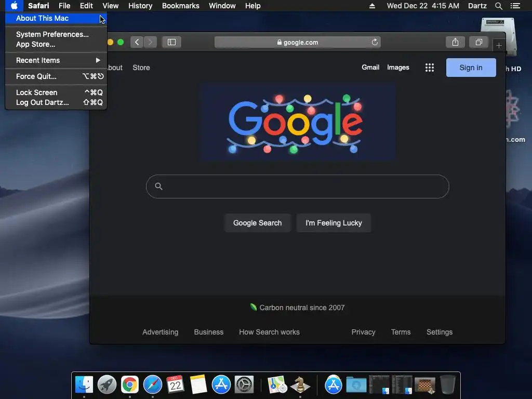Show all tabs overview button
The width and height of the screenshot is (532, 399).
478,42
